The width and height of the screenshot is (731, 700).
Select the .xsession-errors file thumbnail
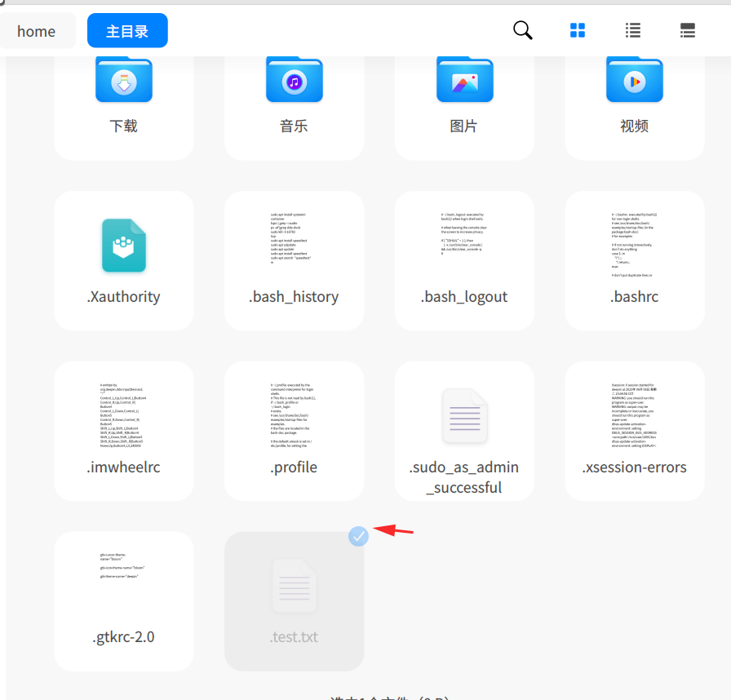pyautogui.click(x=634, y=416)
